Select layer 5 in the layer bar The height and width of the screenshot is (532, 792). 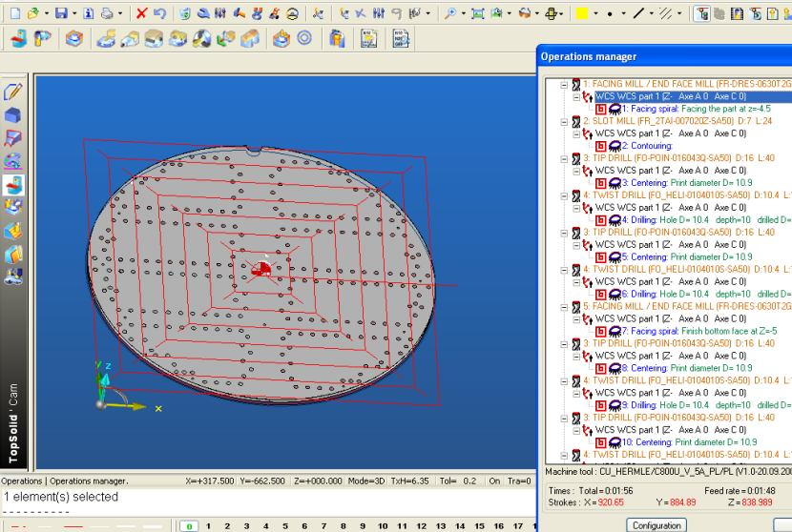pyautogui.click(x=285, y=526)
